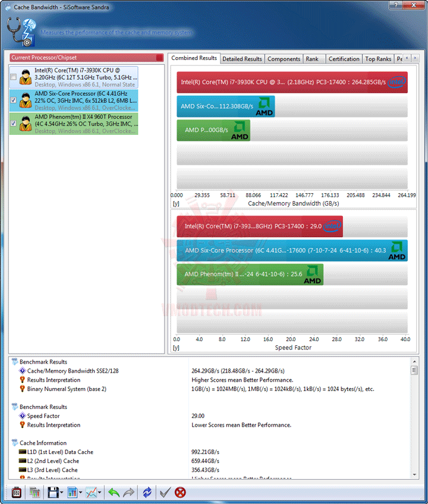Click the Cache Information section icon
Image resolution: width=428 pixels, height=504 pixels.
[x=15, y=443]
